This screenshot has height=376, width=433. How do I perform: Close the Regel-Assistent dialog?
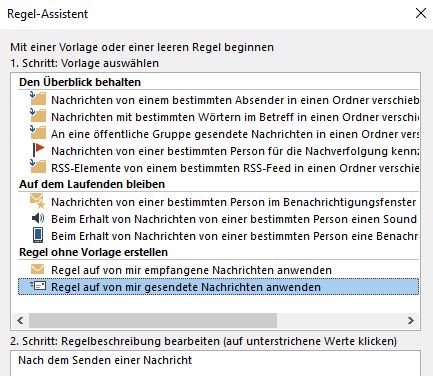point(421,13)
